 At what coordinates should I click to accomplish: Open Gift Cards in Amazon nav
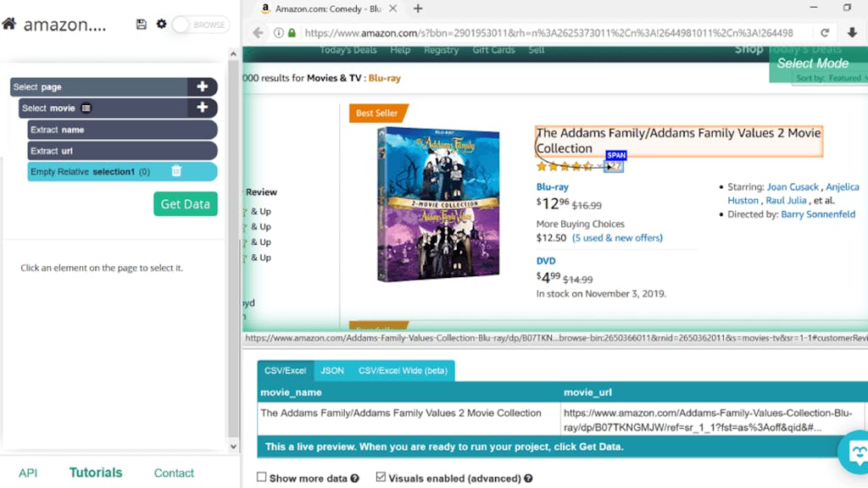point(494,50)
